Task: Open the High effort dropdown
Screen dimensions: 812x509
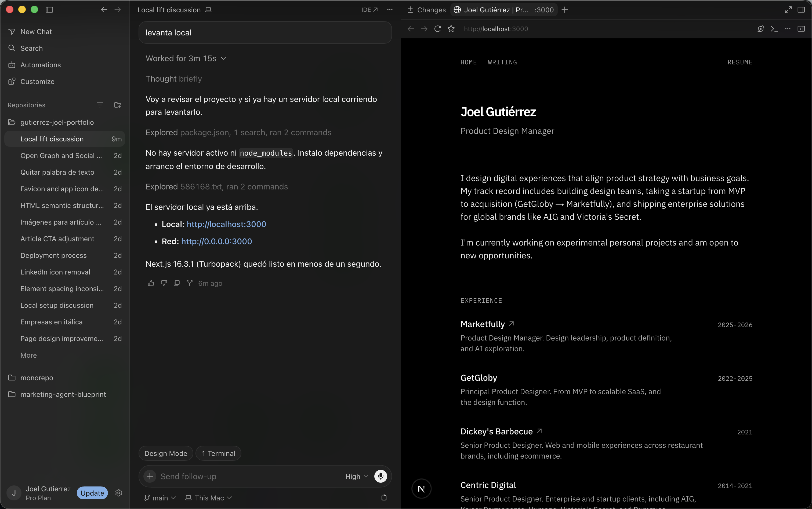Action: (356, 476)
